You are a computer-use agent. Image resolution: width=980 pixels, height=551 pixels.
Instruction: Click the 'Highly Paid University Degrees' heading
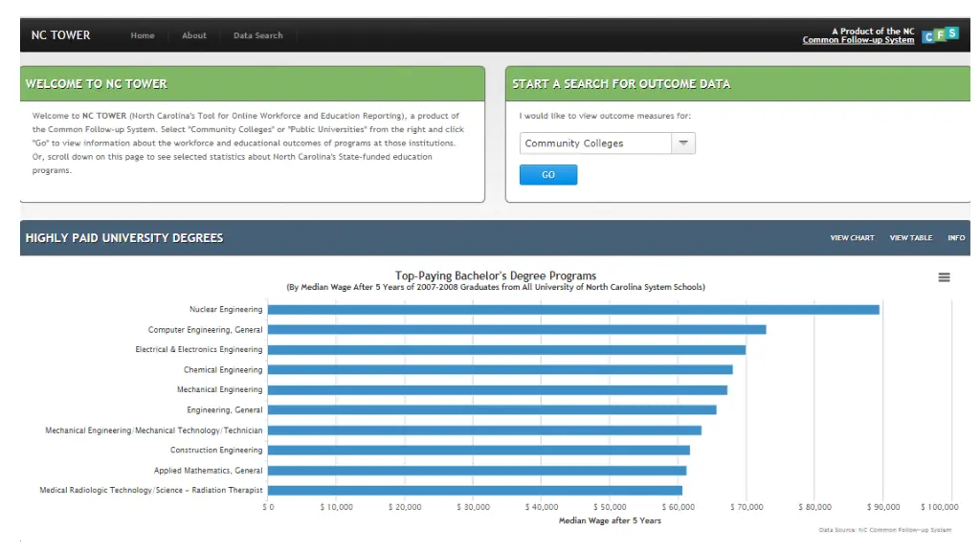tap(124, 238)
